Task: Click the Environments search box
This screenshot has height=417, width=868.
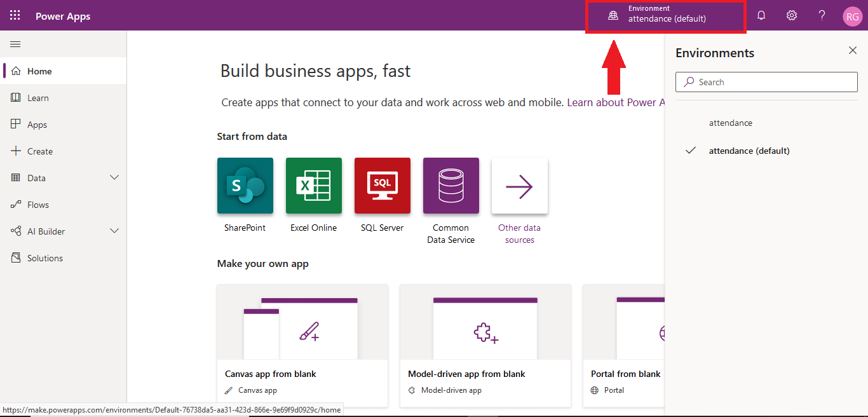Action: 766,82
